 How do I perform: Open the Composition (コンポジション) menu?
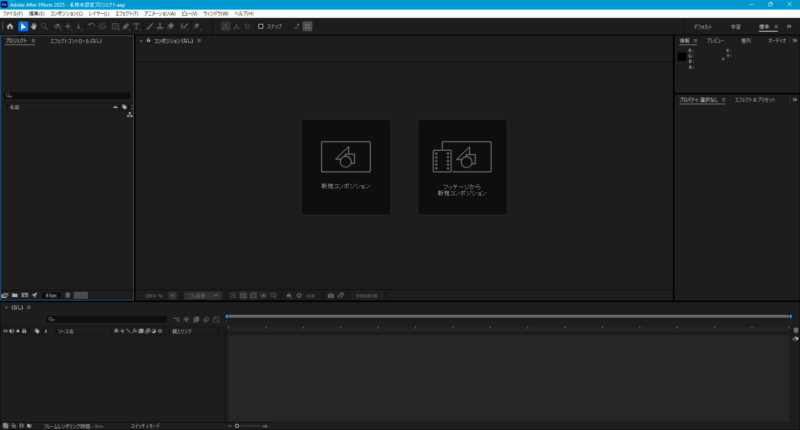point(66,14)
